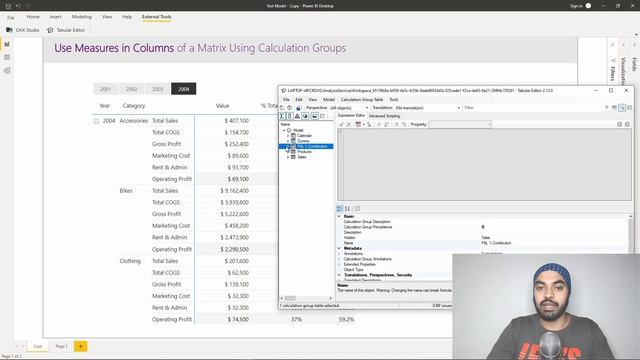Switch to Power BI Data view icon
The image size is (640, 360).
[7, 58]
